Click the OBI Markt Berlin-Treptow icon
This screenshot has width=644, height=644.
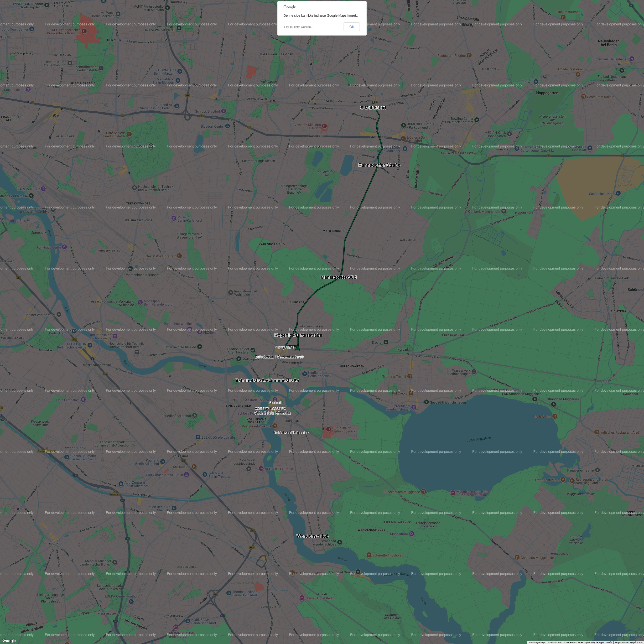pyautogui.click(x=205, y=474)
